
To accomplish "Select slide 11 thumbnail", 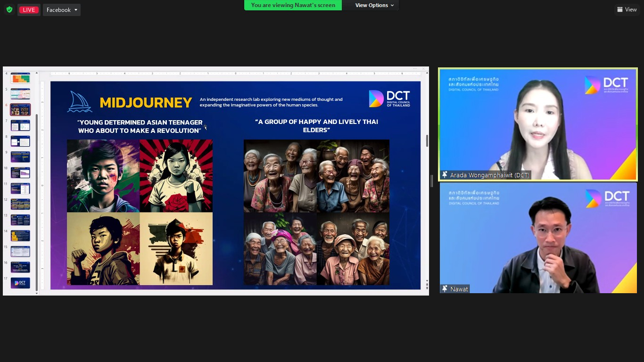I will coord(20,189).
